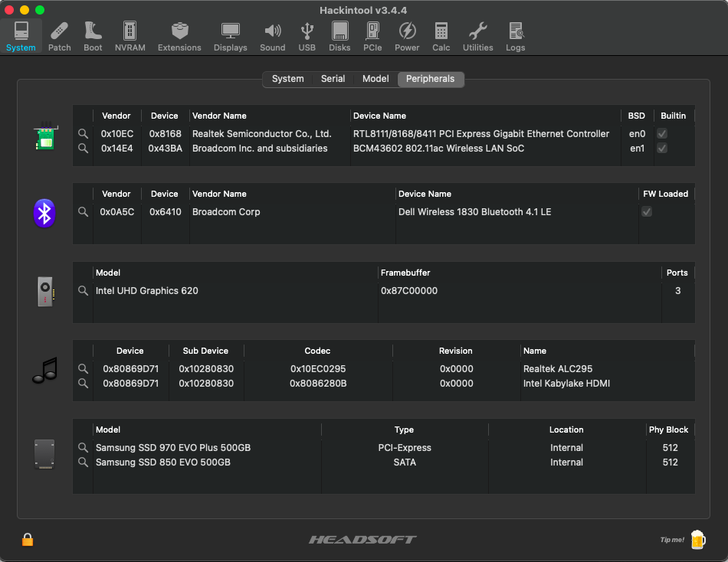Toggle Builtin checkbox for en0
The height and width of the screenshot is (562, 728).
662,134
